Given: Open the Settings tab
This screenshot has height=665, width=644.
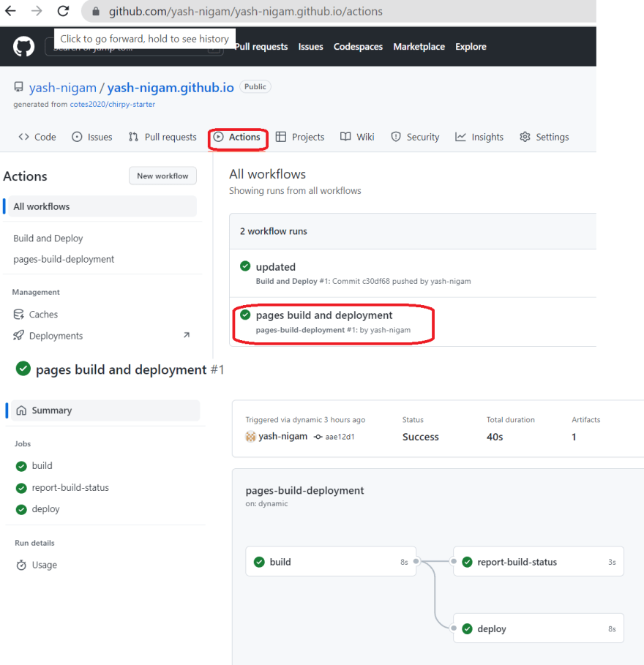Looking at the screenshot, I should (544, 137).
